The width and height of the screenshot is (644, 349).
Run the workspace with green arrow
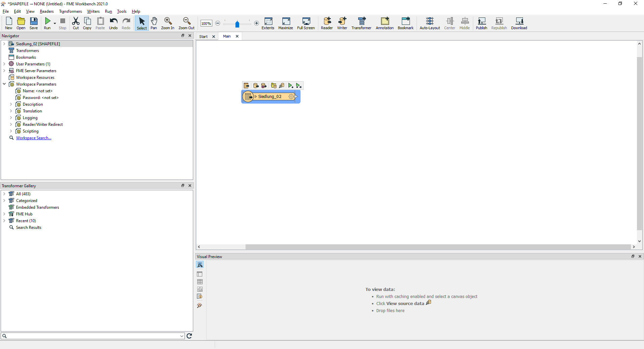click(47, 23)
